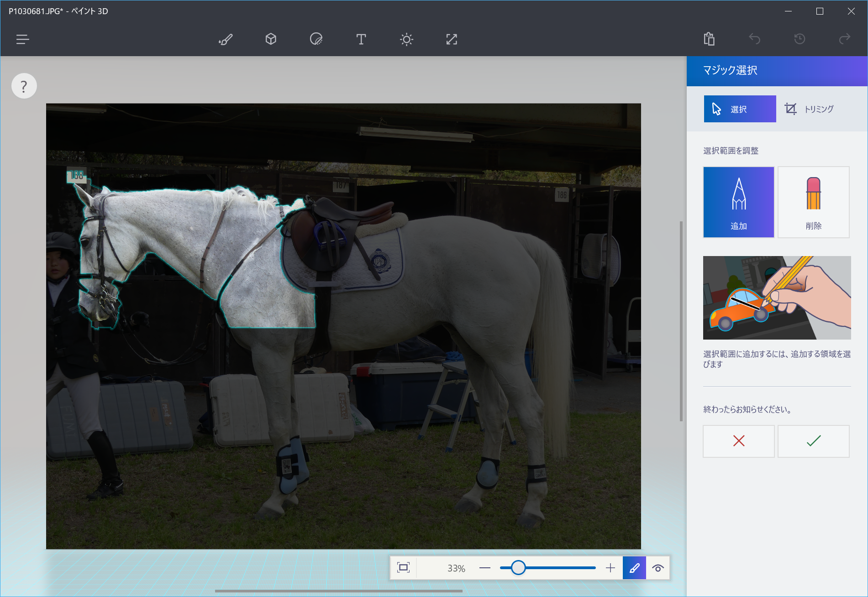
Task: Confirm selection with green checkmark
Action: tap(814, 441)
